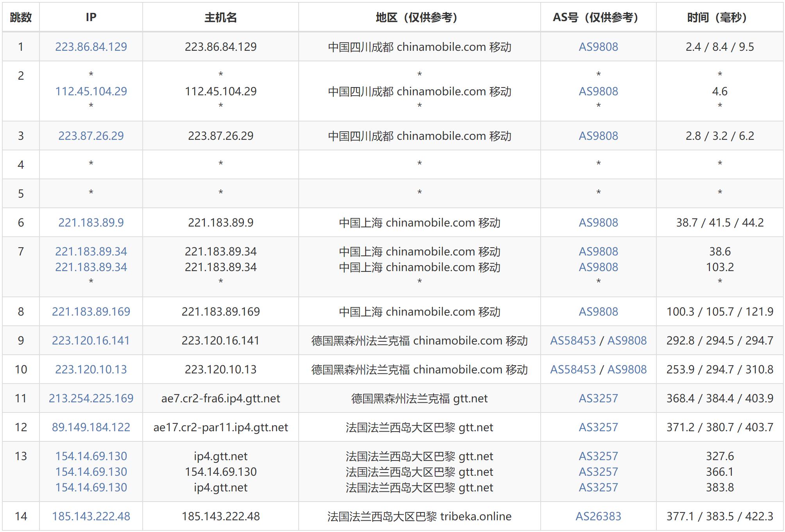Click time value 38.7 / 41.5 / 44.2
This screenshot has width=785, height=532.
720,223
